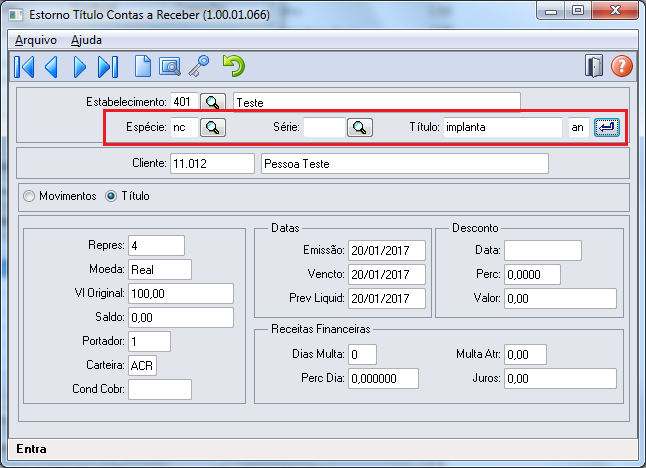Viewport: 646px width, 468px height.
Task: Click the Emissão date field
Action: tap(386, 250)
